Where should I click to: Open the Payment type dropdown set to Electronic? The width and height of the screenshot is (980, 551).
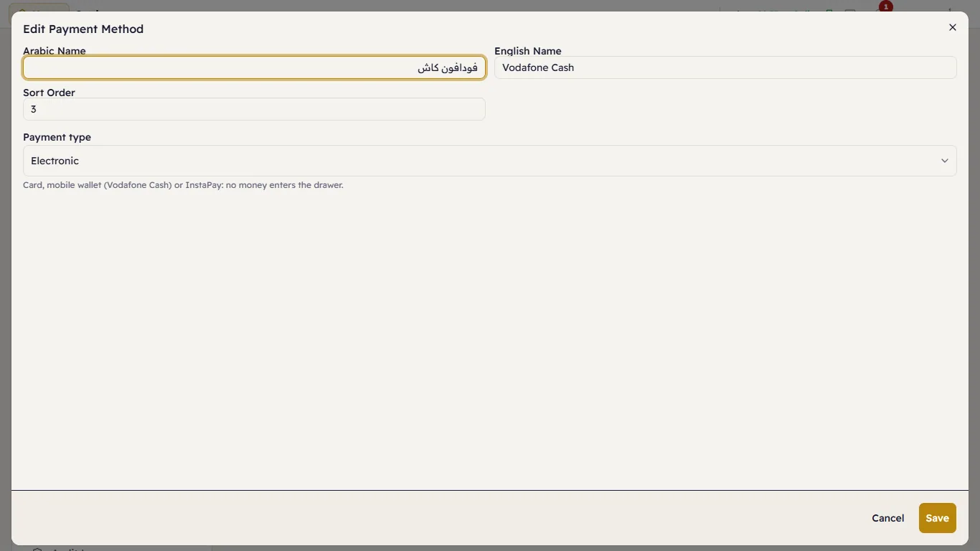point(490,161)
